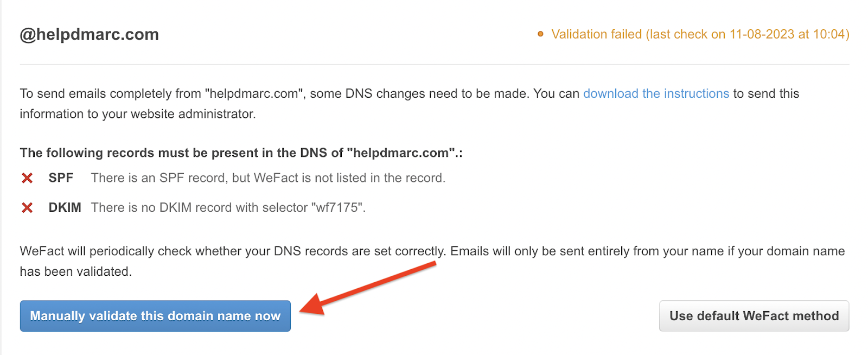Click the periodic DNS check explanation paragraph
868x355 pixels.
[x=380, y=251]
